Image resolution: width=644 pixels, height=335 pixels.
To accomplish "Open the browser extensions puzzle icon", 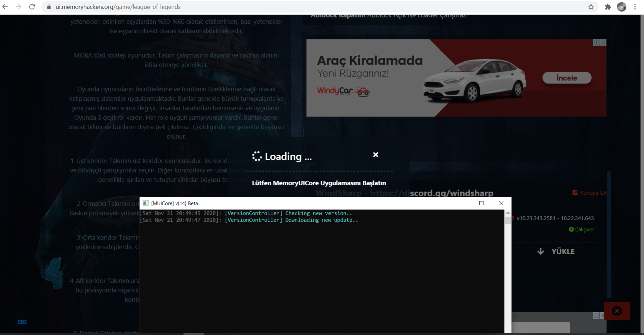I will click(x=608, y=7).
